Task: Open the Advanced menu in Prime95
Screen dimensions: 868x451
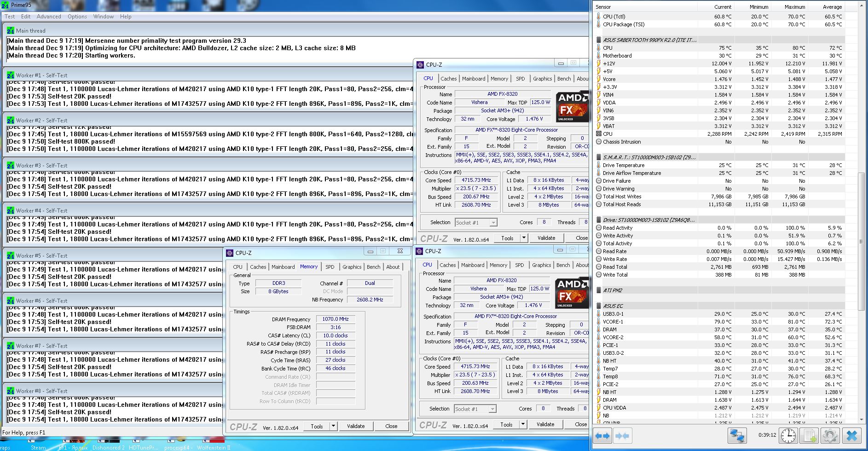Action: [x=49, y=17]
